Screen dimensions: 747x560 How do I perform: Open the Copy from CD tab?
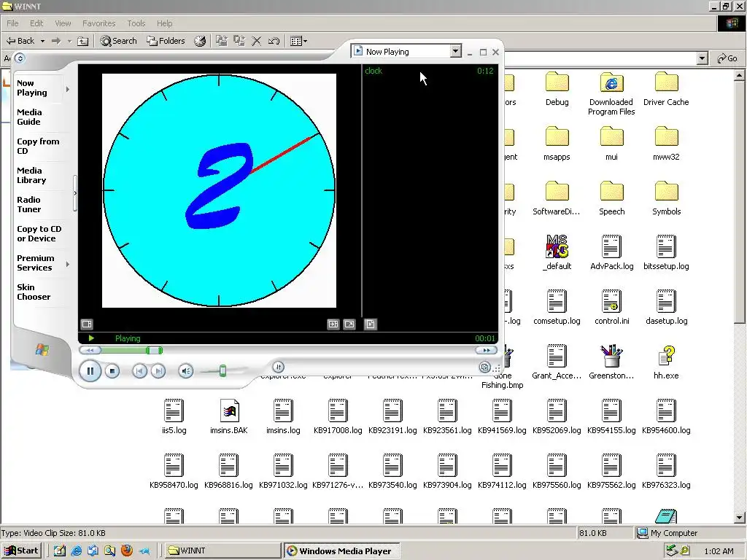pos(38,146)
